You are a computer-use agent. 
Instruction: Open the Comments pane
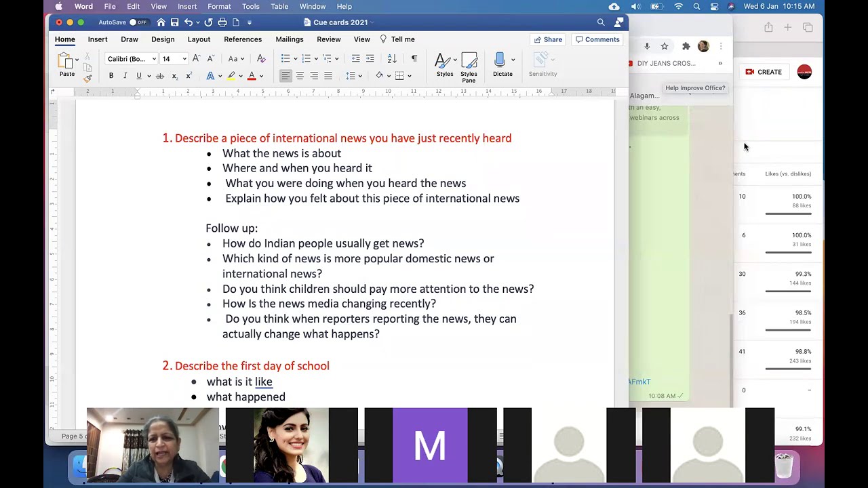point(597,39)
